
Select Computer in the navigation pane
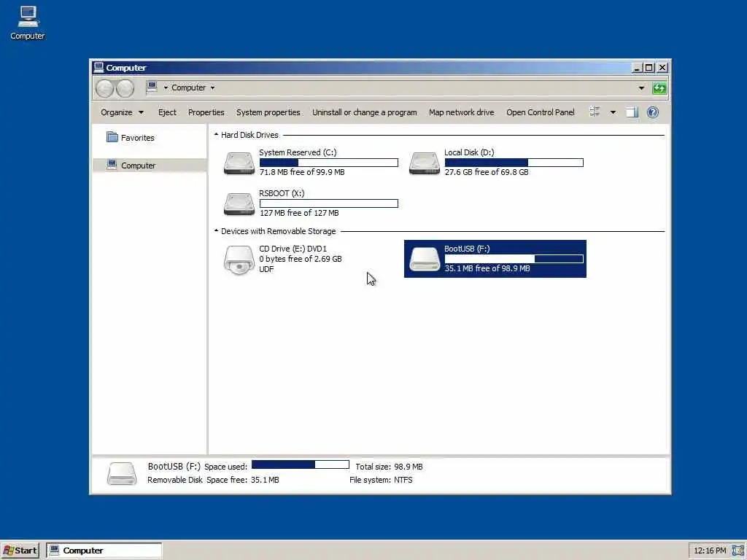point(150,166)
